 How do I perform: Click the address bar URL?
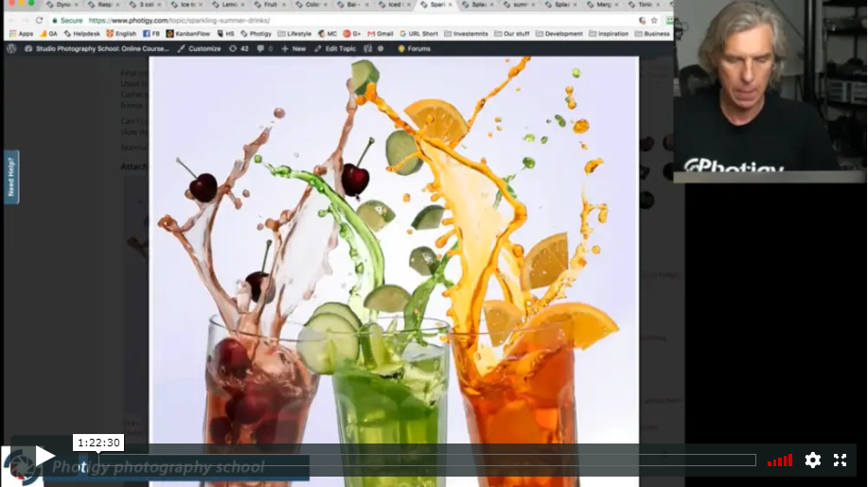(x=179, y=21)
